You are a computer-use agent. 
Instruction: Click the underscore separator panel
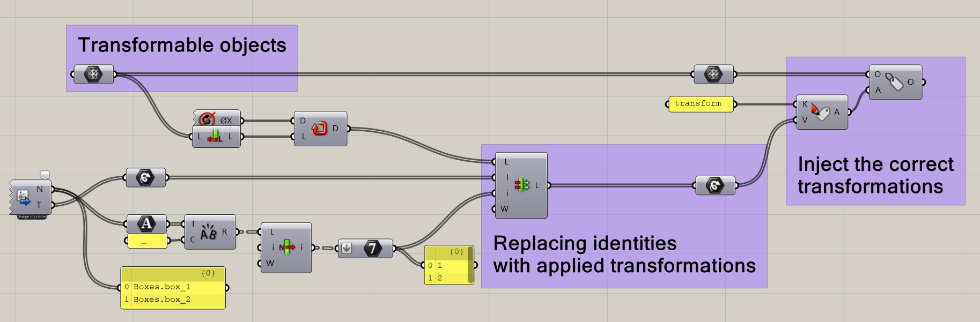(147, 242)
